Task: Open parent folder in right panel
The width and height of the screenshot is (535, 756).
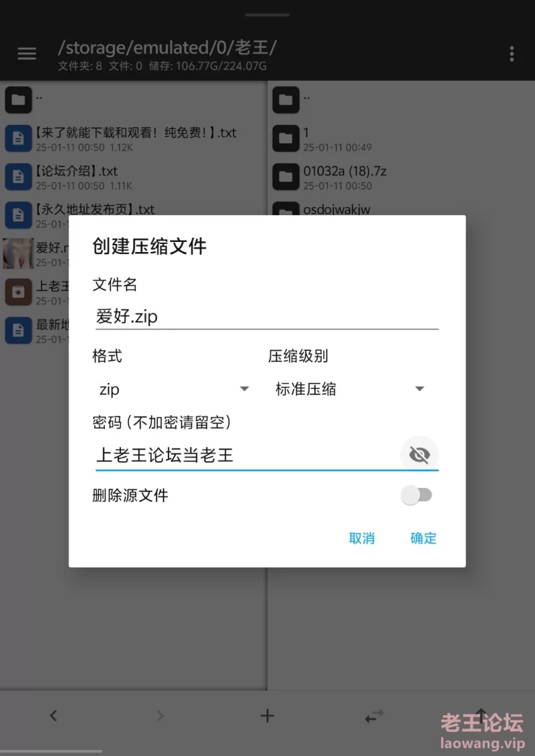Action: pos(401,100)
